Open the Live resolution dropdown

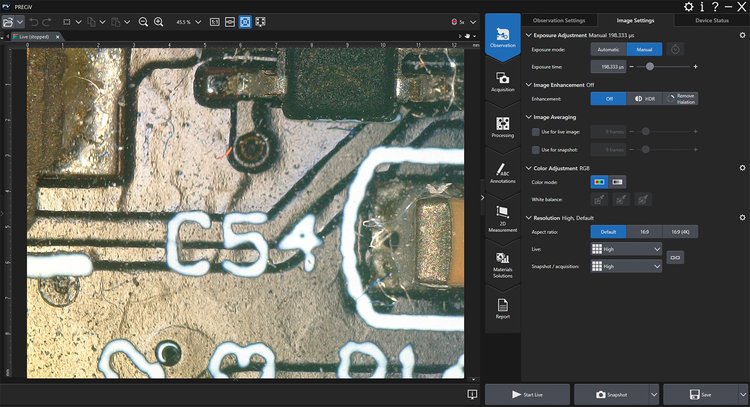[626, 249]
